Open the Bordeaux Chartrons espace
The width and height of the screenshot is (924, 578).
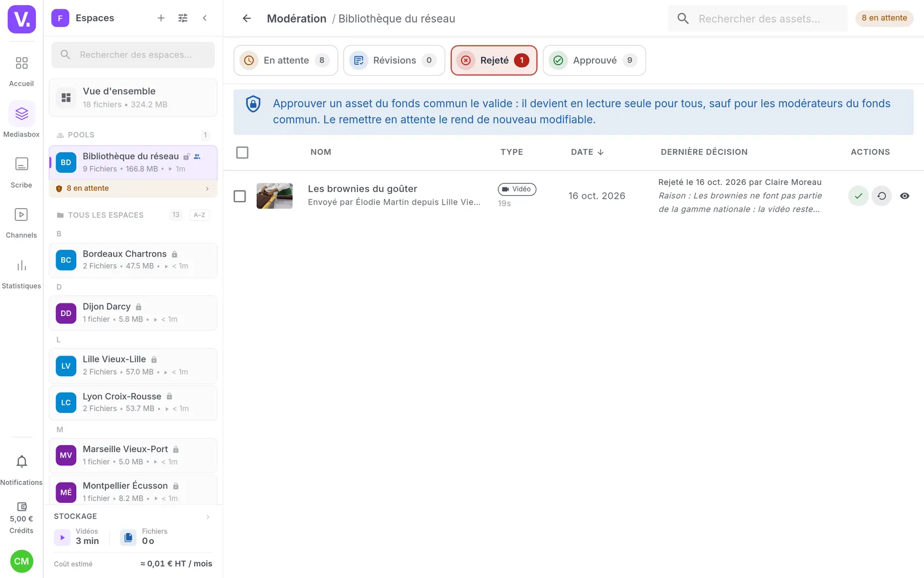pos(133,260)
